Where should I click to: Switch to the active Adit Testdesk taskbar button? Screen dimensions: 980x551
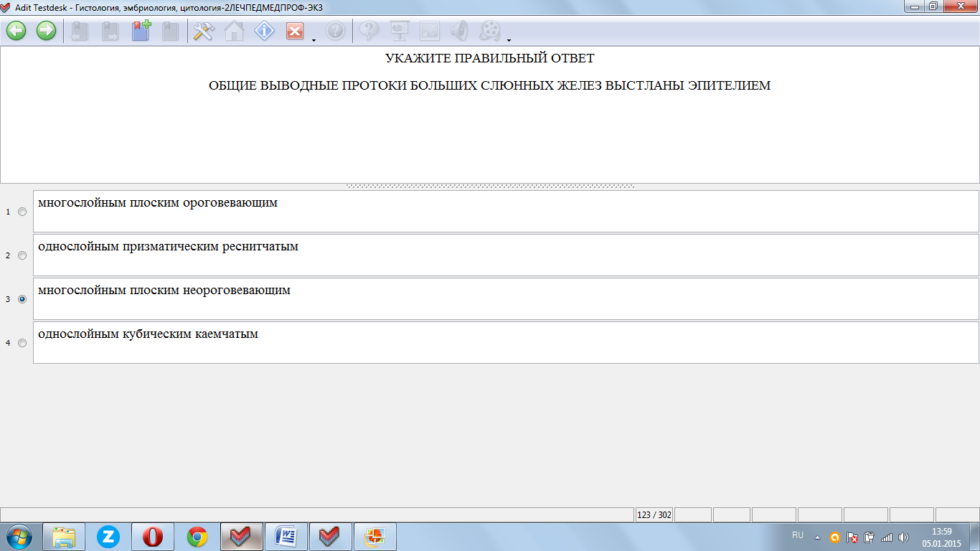tap(242, 537)
